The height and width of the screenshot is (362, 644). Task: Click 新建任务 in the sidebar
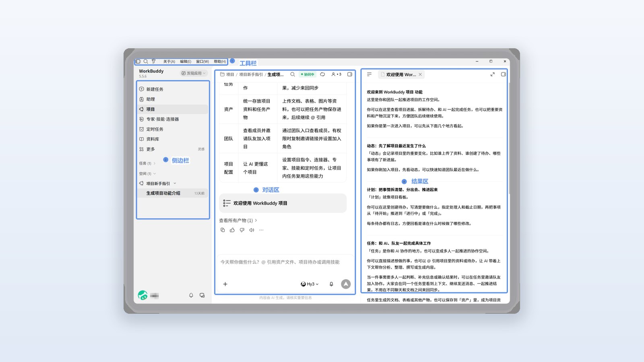coord(173,89)
